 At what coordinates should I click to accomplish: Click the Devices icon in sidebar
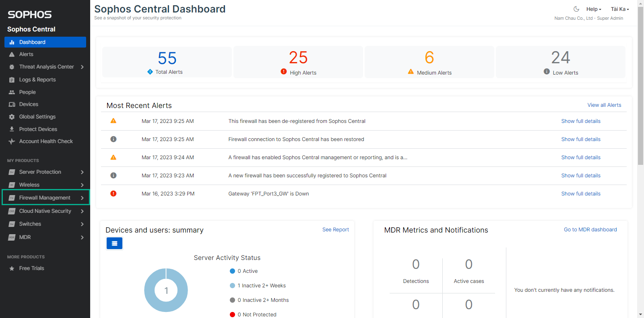pyautogui.click(x=12, y=104)
